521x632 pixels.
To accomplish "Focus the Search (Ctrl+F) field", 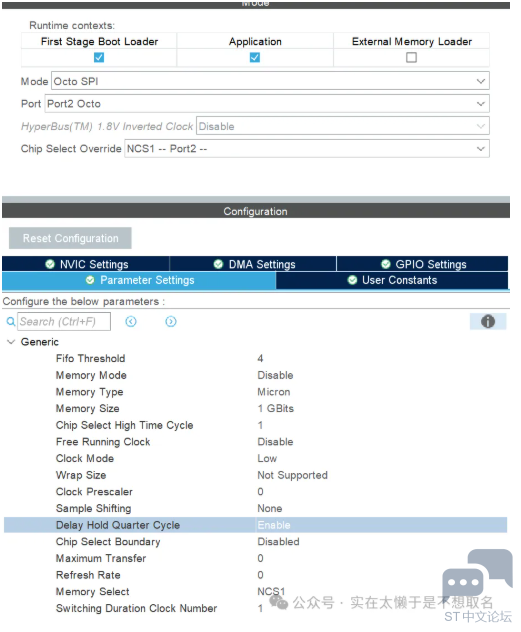I will tap(64, 321).
